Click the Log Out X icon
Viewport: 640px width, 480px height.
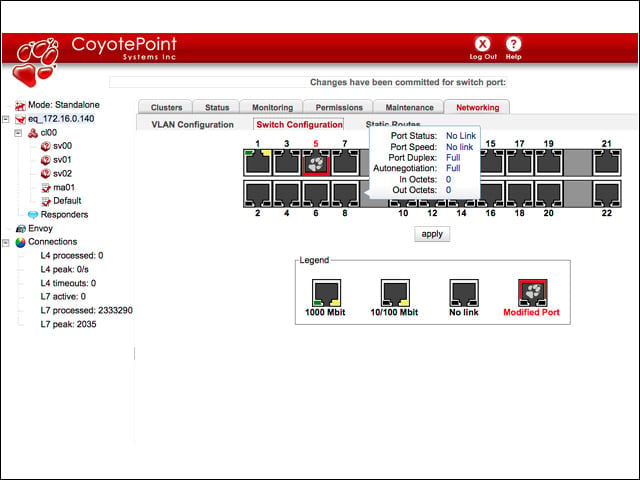(x=482, y=44)
